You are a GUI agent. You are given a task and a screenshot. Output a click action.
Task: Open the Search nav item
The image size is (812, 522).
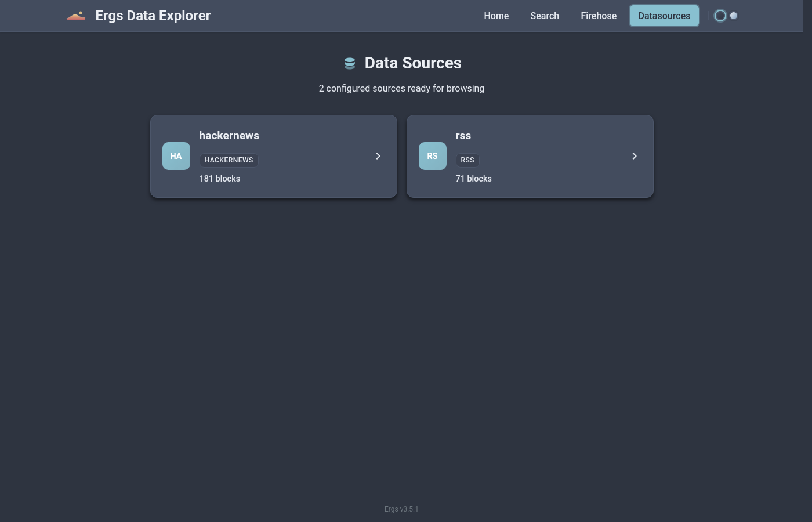(545, 16)
